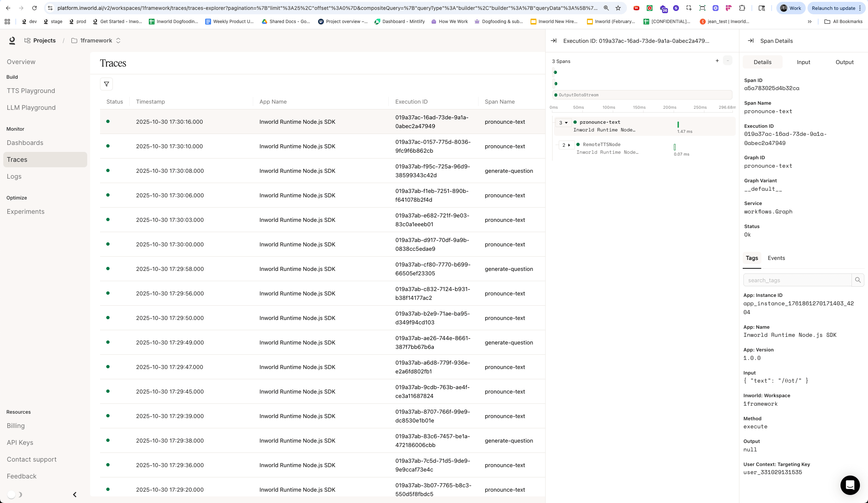Open Contact support from the sidebar
The width and height of the screenshot is (868, 503).
coord(32,459)
